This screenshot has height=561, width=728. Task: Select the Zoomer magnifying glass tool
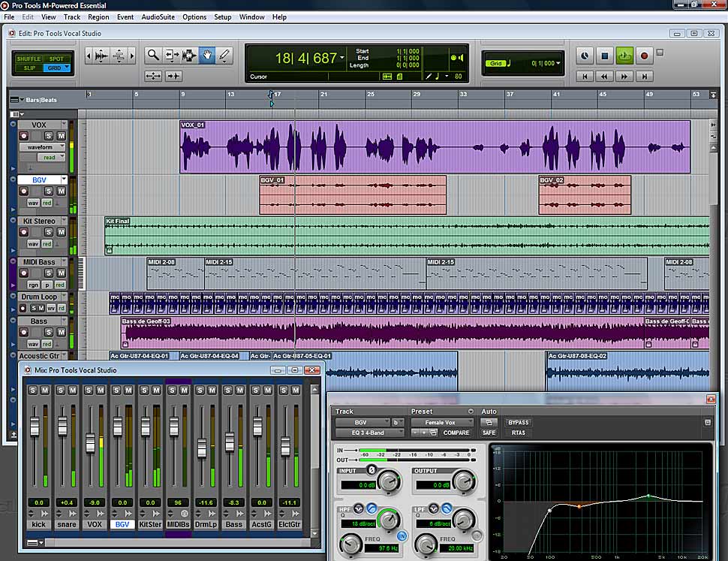(x=153, y=56)
